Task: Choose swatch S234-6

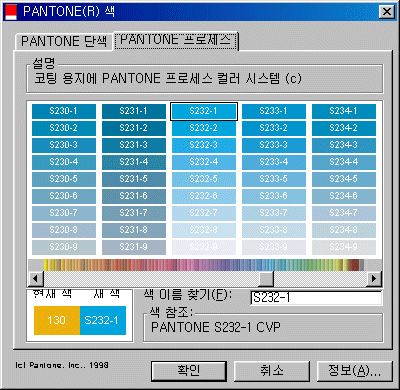Action: tap(344, 196)
